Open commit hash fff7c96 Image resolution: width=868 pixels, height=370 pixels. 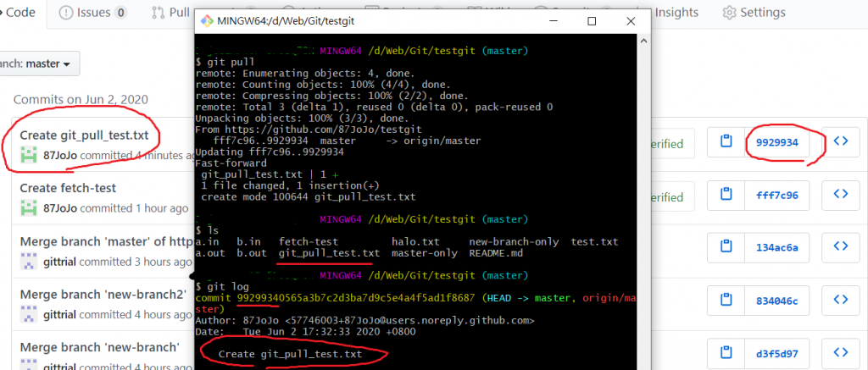tap(777, 195)
